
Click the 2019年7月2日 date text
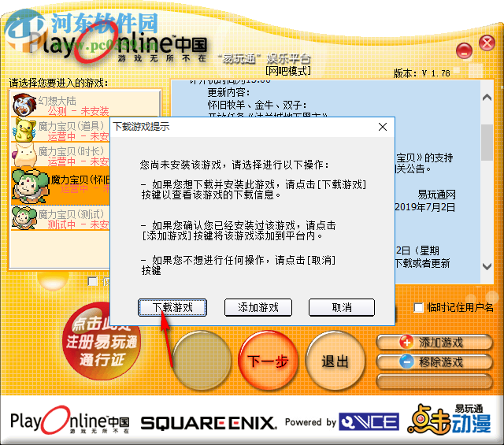(x=425, y=206)
